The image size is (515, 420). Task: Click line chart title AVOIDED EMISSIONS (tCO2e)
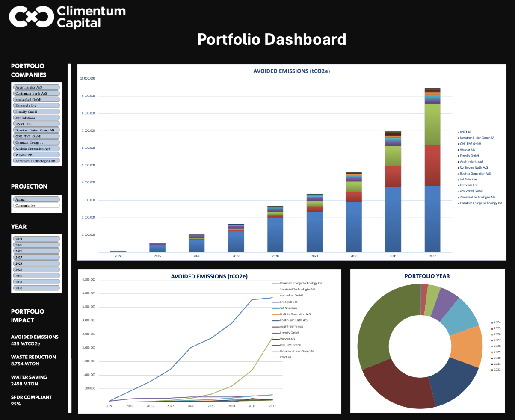tap(209, 276)
